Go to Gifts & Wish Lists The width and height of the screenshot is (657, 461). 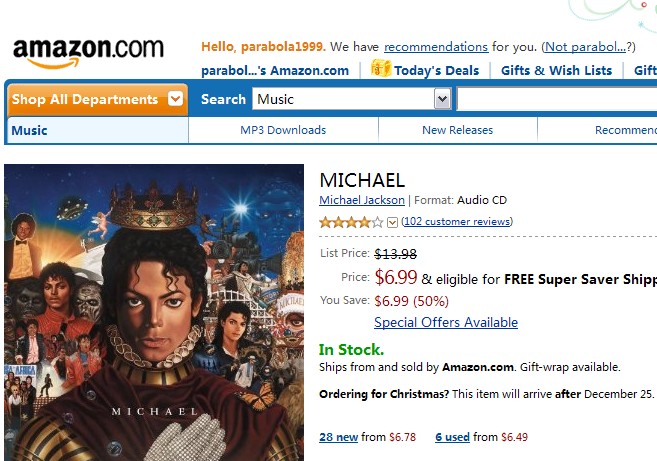556,70
